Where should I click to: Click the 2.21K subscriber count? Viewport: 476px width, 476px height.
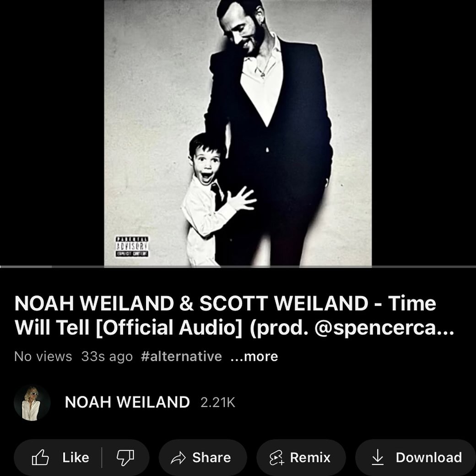click(218, 402)
